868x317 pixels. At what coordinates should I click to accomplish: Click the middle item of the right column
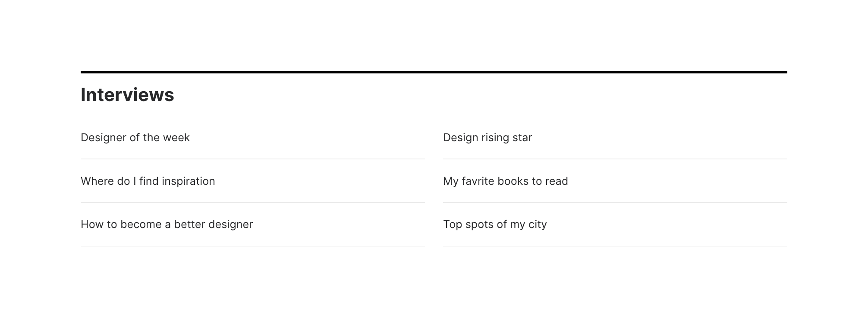505,181
